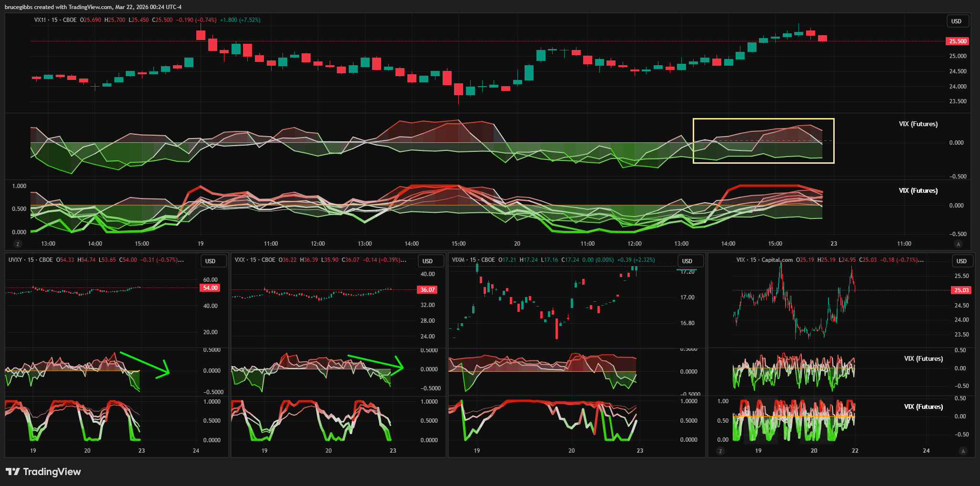The width and height of the screenshot is (980, 486).
Task: Click the Z timezone icon on VIX chart
Action: click(720, 451)
